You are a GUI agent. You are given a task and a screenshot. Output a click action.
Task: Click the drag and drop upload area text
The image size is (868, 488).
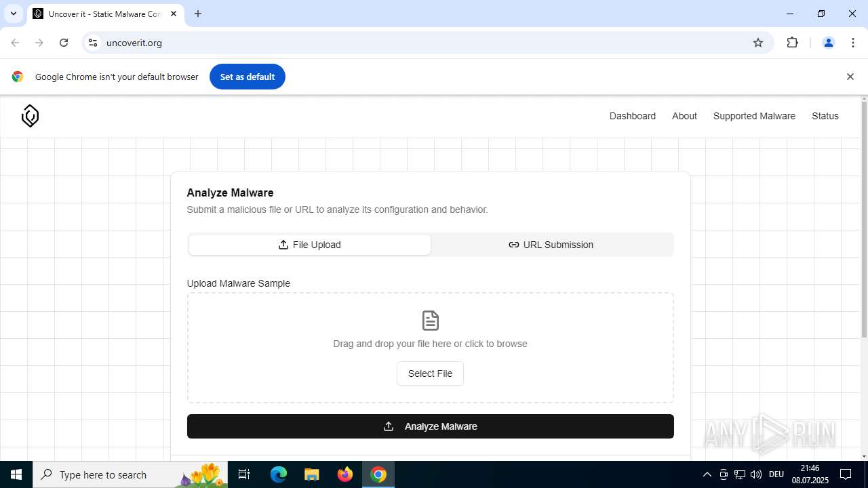click(x=430, y=344)
